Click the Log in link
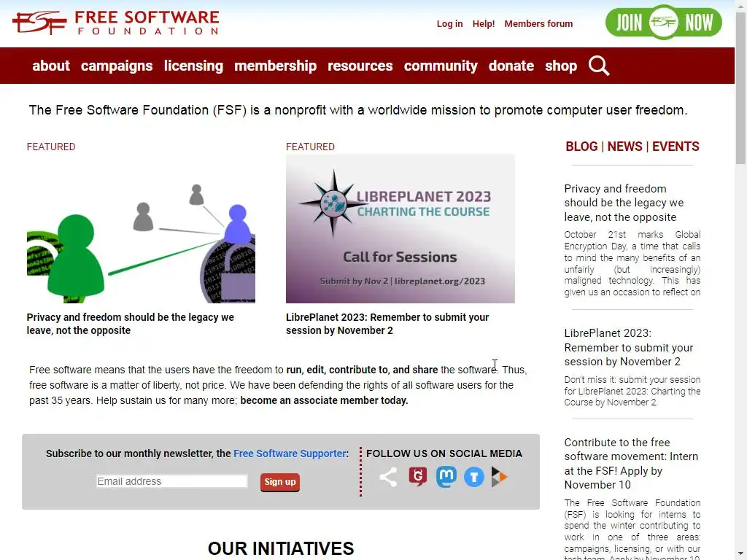 click(x=449, y=24)
